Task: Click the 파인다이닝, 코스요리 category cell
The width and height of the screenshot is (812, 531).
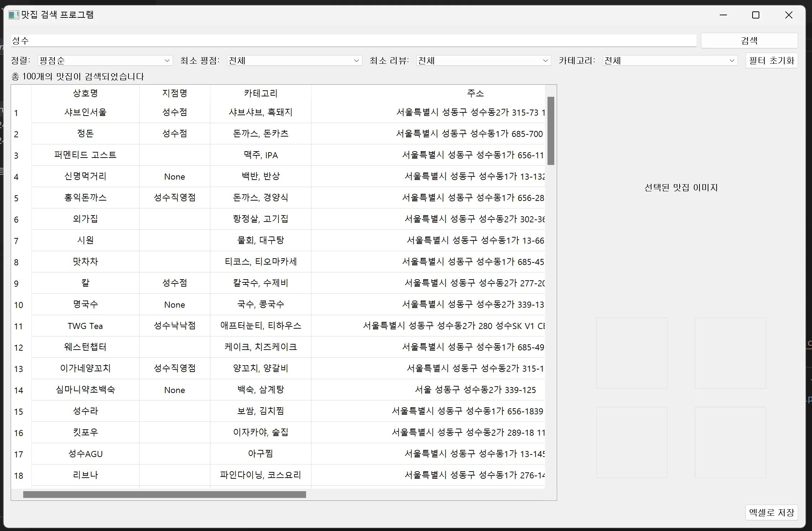Action: click(261, 475)
